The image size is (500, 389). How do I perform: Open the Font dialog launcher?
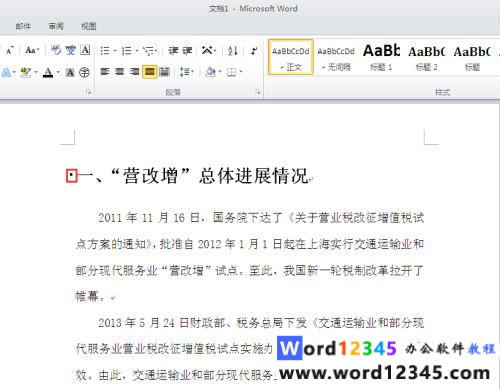(x=89, y=92)
